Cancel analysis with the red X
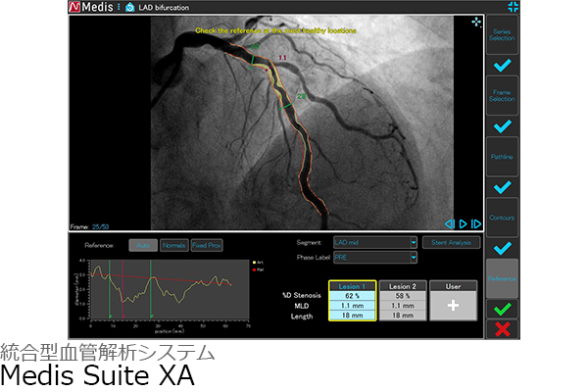588x392 pixels. [x=502, y=329]
